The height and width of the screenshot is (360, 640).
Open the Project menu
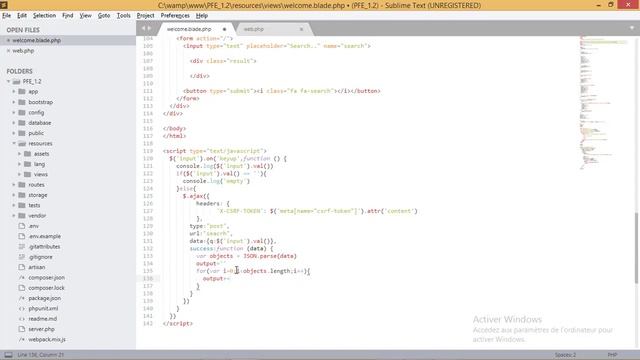click(145, 16)
